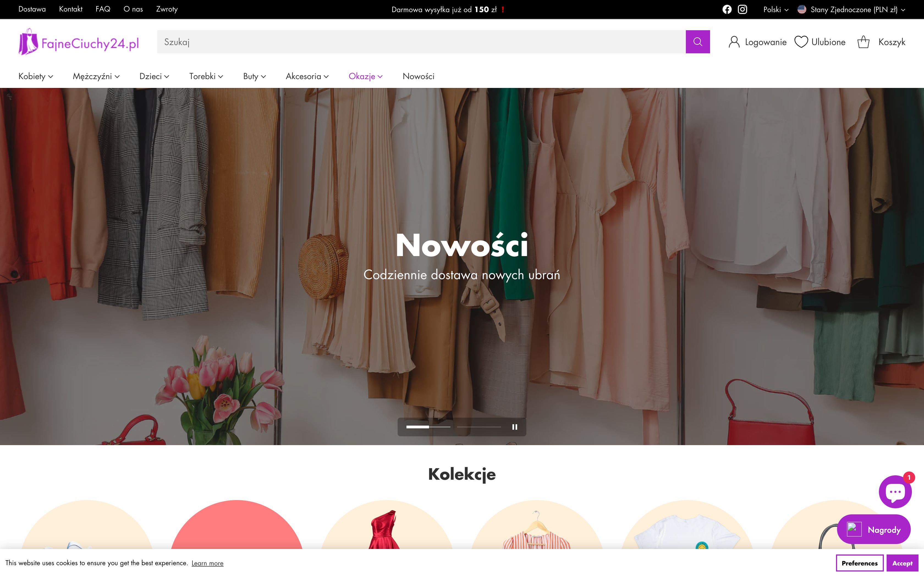Open the Koszyk shopping bag icon
This screenshot has height=577, width=924.
(x=863, y=42)
